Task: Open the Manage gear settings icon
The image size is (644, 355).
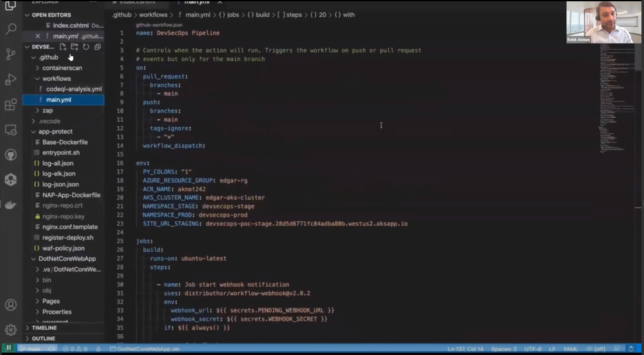Action: [x=11, y=330]
